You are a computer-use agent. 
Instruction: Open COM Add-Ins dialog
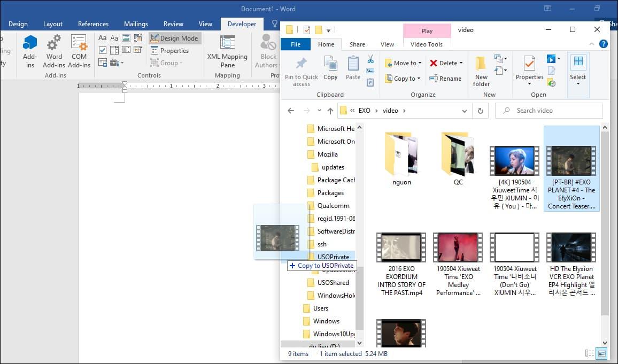click(79, 51)
